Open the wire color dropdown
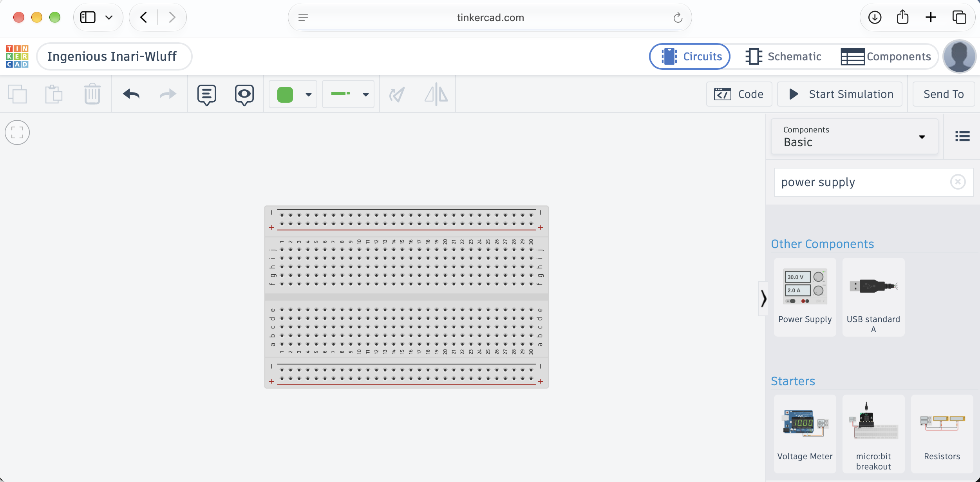980x482 pixels. tap(293, 94)
